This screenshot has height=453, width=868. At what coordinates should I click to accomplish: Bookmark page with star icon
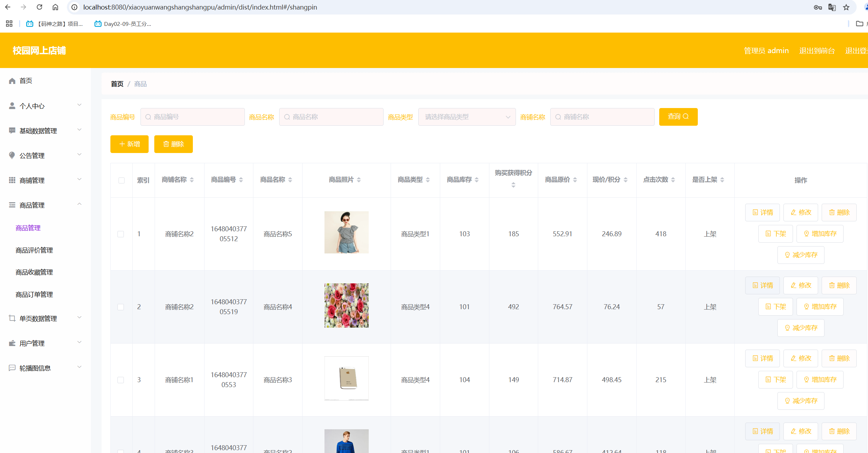846,7
